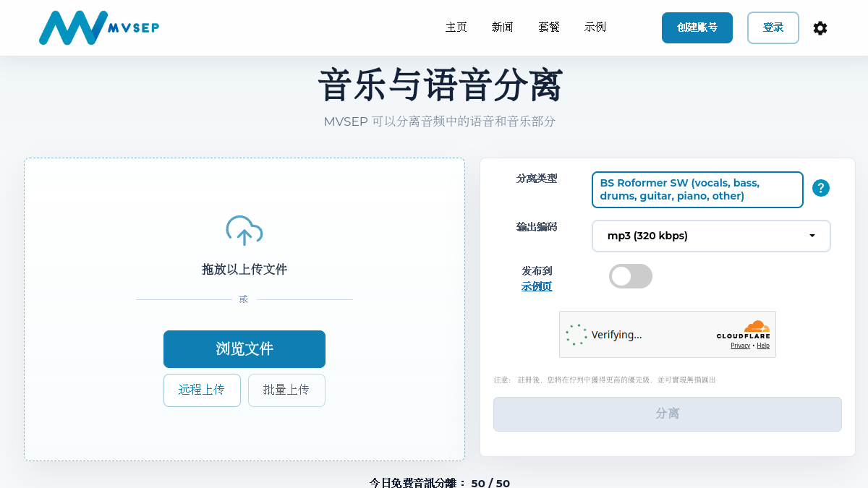Image resolution: width=868 pixels, height=488 pixels.
Task: Go to 主页 in the navigation
Action: (456, 27)
